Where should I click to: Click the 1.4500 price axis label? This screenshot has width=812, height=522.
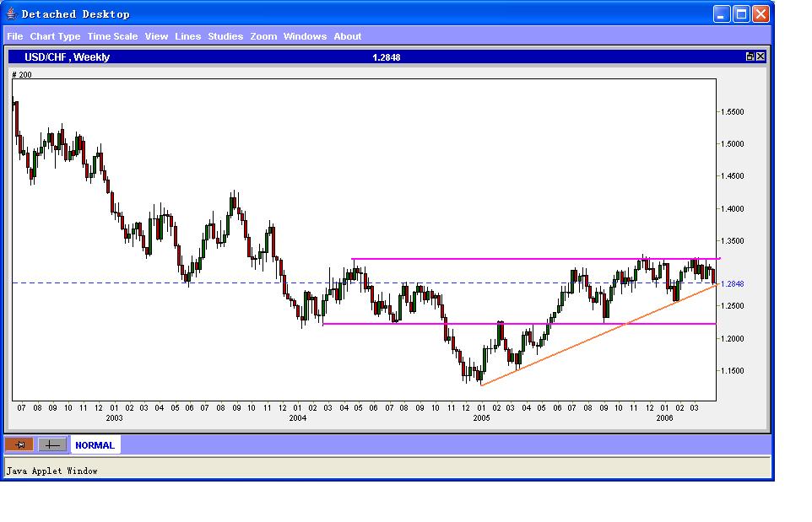[733, 176]
